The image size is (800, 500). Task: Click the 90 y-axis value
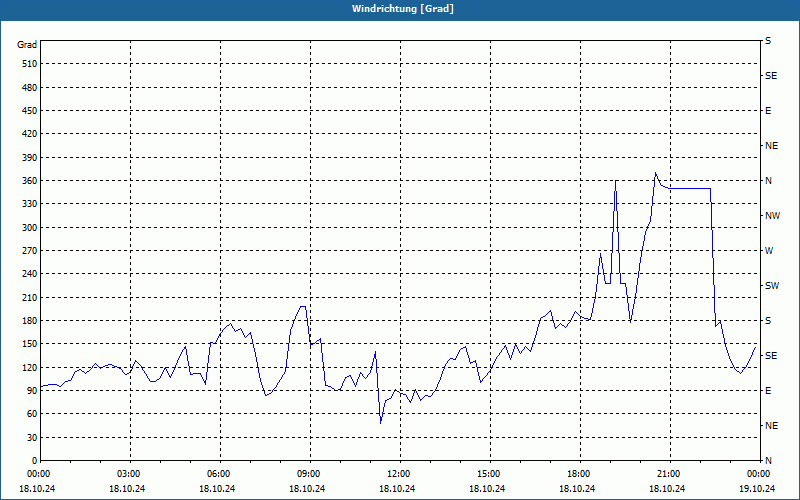coord(32,391)
